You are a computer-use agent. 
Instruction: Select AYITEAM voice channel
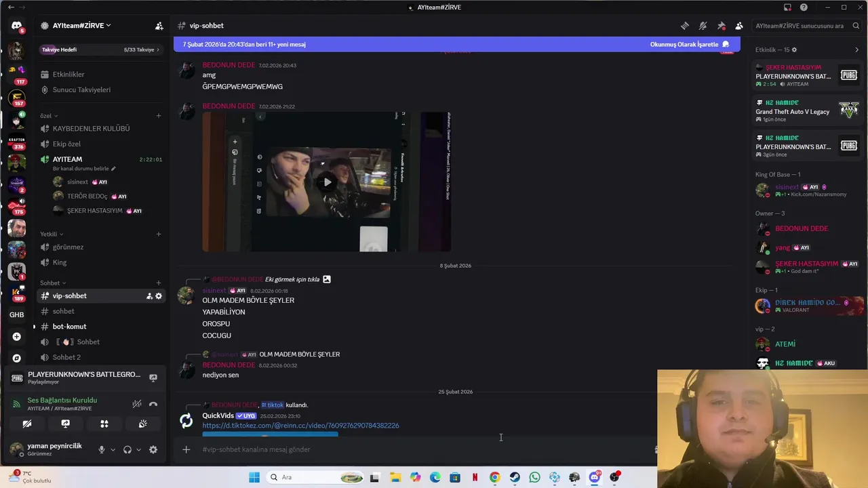[100, 159]
